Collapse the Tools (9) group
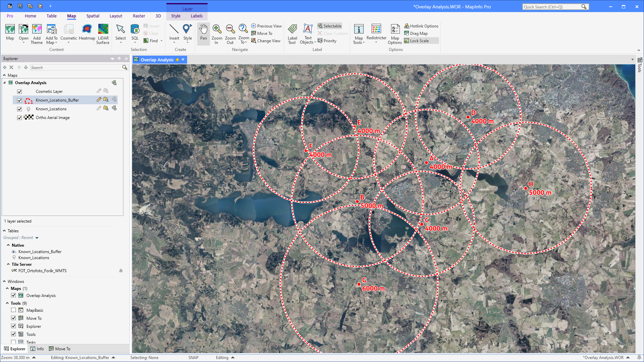This screenshot has width=644, height=362. click(7, 303)
